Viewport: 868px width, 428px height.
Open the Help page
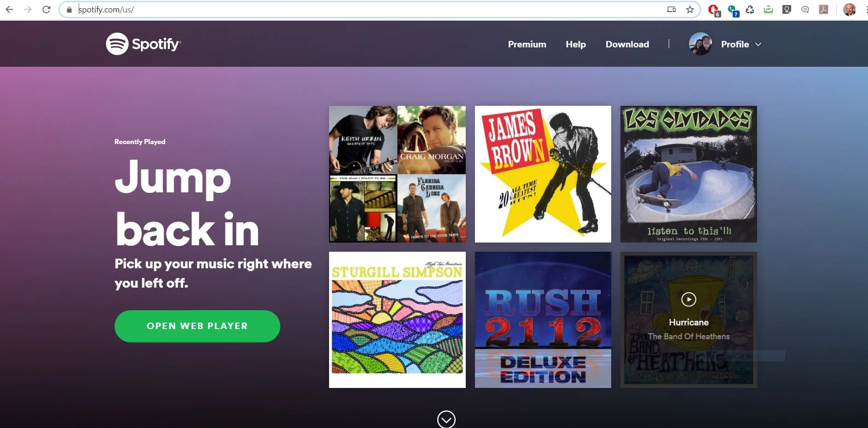575,44
